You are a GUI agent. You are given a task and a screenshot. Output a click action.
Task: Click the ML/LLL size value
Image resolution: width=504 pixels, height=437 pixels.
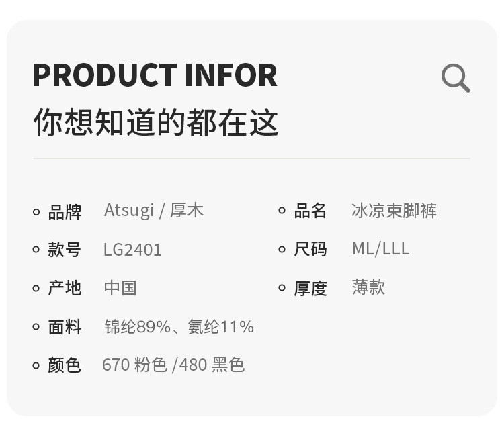380,249
